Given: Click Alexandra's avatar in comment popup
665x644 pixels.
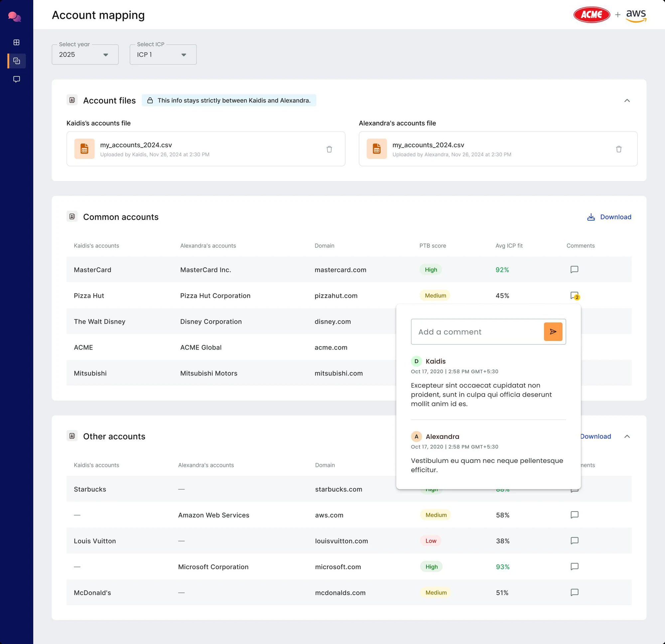Looking at the screenshot, I should coord(416,436).
